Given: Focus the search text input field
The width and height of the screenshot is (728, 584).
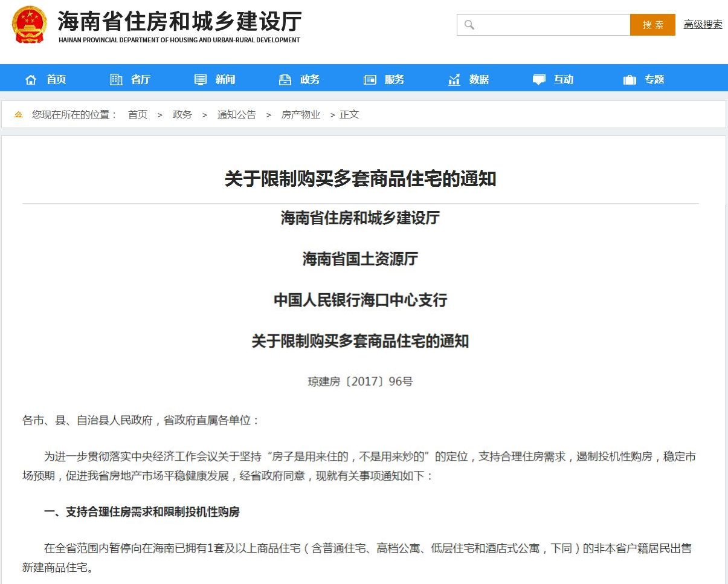Looking at the screenshot, I should (551, 25).
